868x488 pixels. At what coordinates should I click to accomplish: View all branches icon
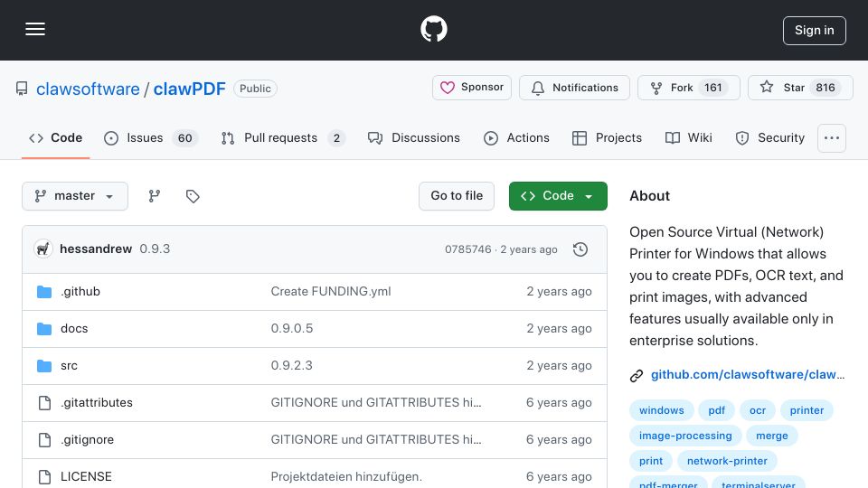tap(155, 196)
